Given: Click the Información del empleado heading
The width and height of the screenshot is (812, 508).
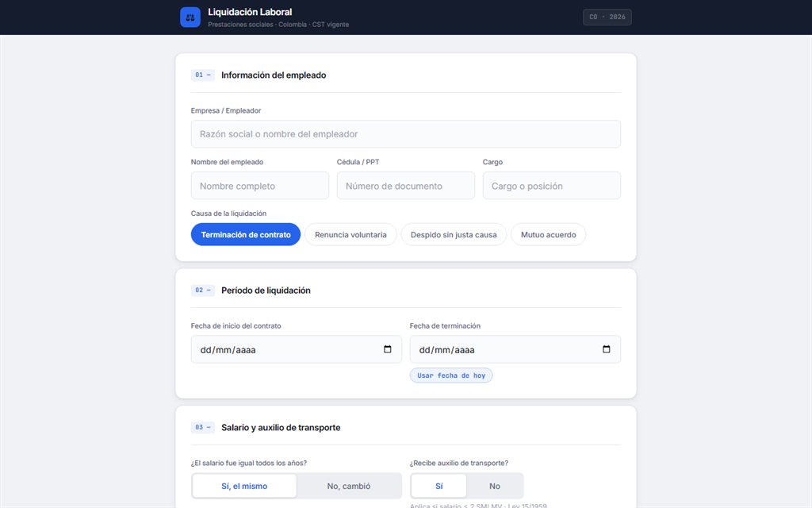Looking at the screenshot, I should 274,75.
